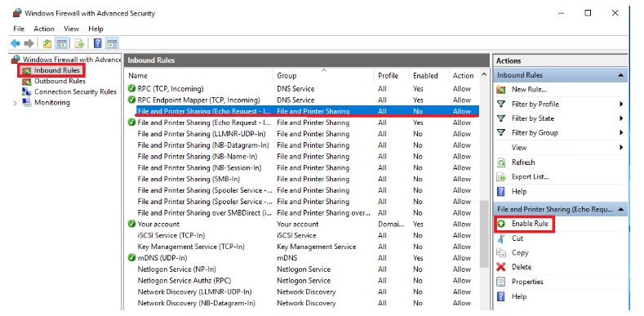644x316 pixels.
Task: Click the Outbound Rules tree icon
Action: click(x=27, y=82)
